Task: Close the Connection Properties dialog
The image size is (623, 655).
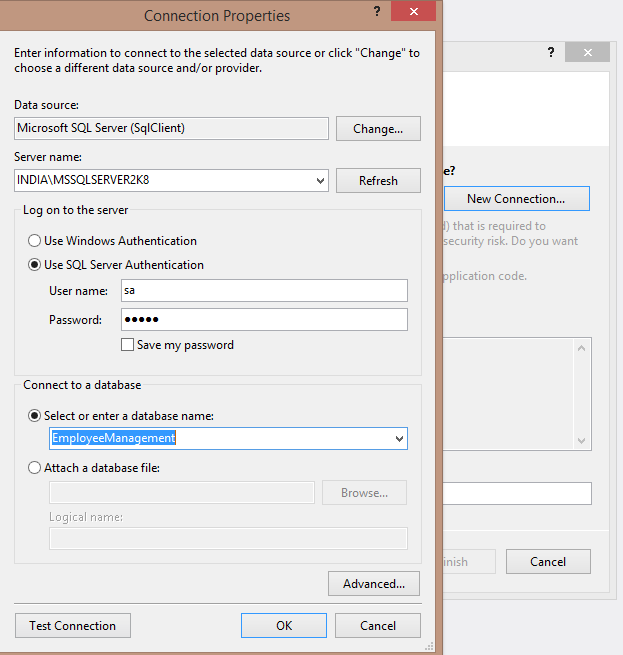Action: pyautogui.click(x=413, y=14)
